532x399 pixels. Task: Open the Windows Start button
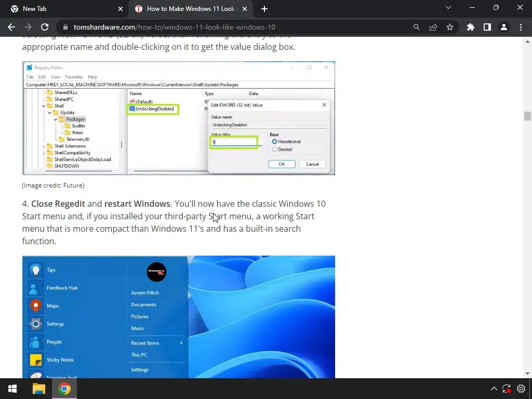pyautogui.click(x=12, y=389)
